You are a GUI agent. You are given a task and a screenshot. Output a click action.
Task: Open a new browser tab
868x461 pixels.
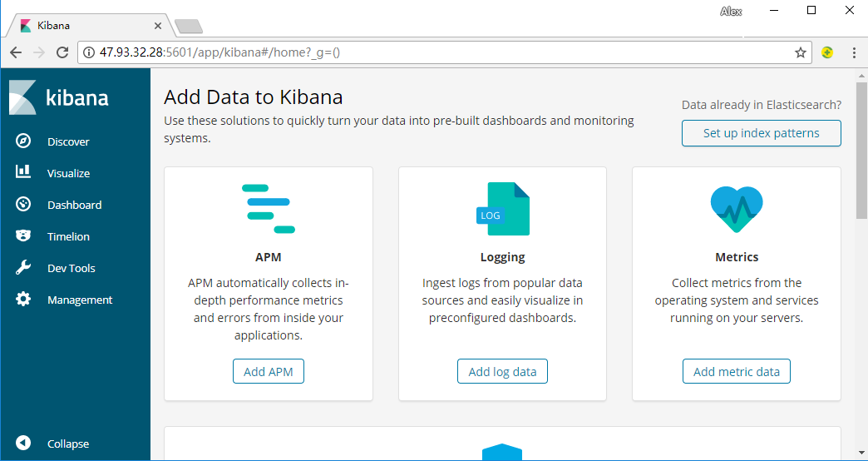pos(189,26)
